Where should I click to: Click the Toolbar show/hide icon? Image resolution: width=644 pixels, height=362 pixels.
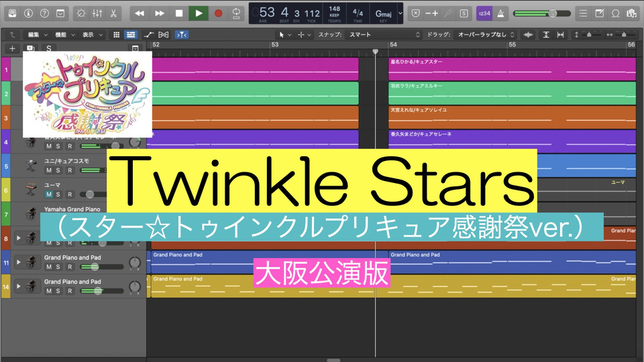point(60,13)
